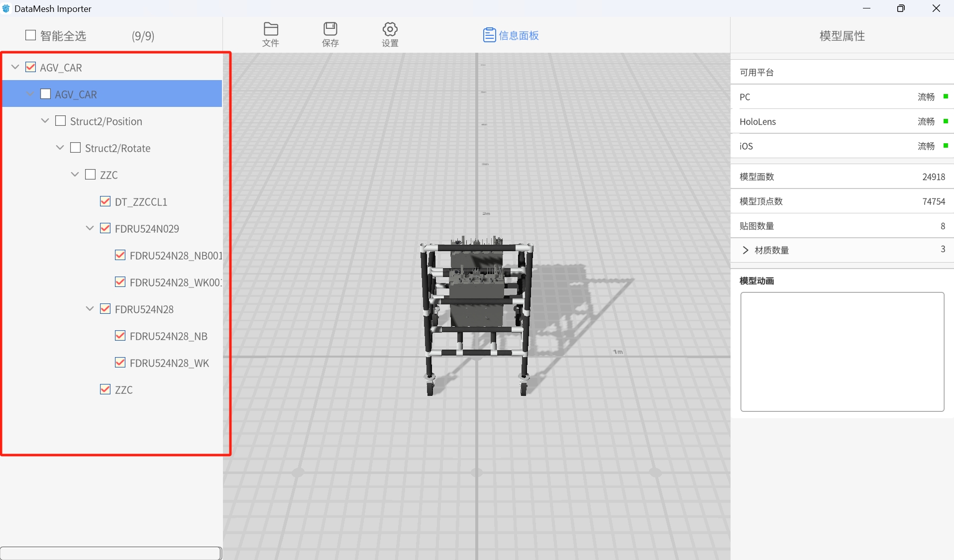The width and height of the screenshot is (954, 560).
Task: Check the Struct2/Position checkbox
Action: click(x=61, y=121)
